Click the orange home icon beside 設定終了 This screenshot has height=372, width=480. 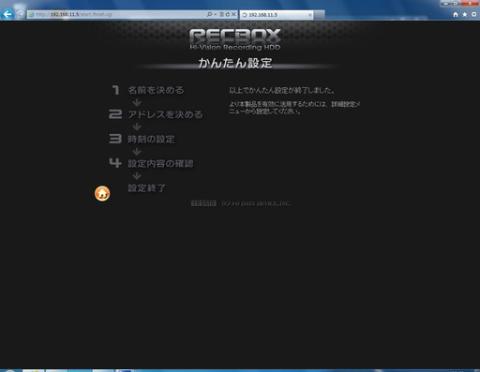click(102, 193)
